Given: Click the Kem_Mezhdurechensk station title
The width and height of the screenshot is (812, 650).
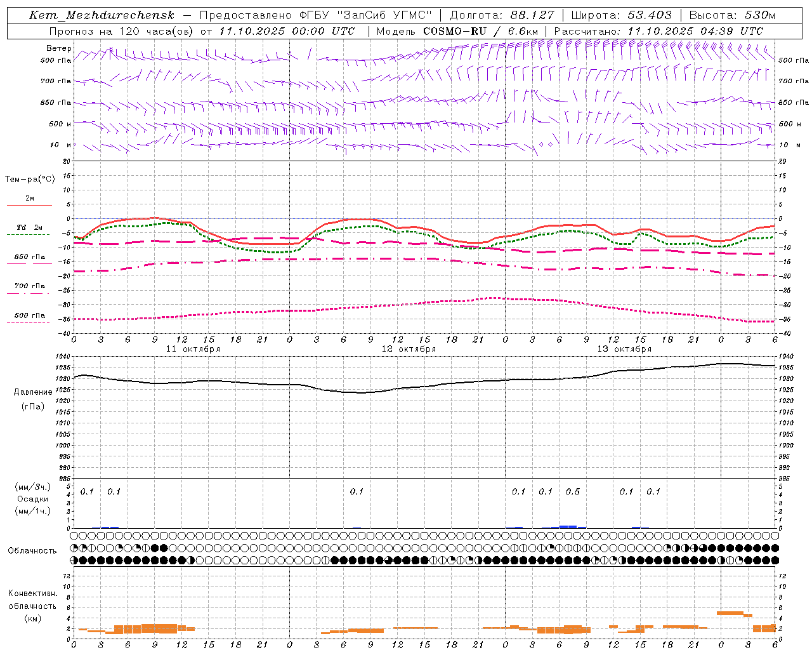Looking at the screenshot, I should (101, 15).
